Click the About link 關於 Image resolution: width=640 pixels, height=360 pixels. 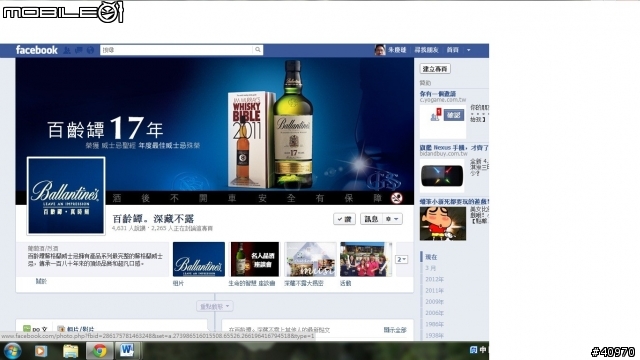(x=41, y=281)
